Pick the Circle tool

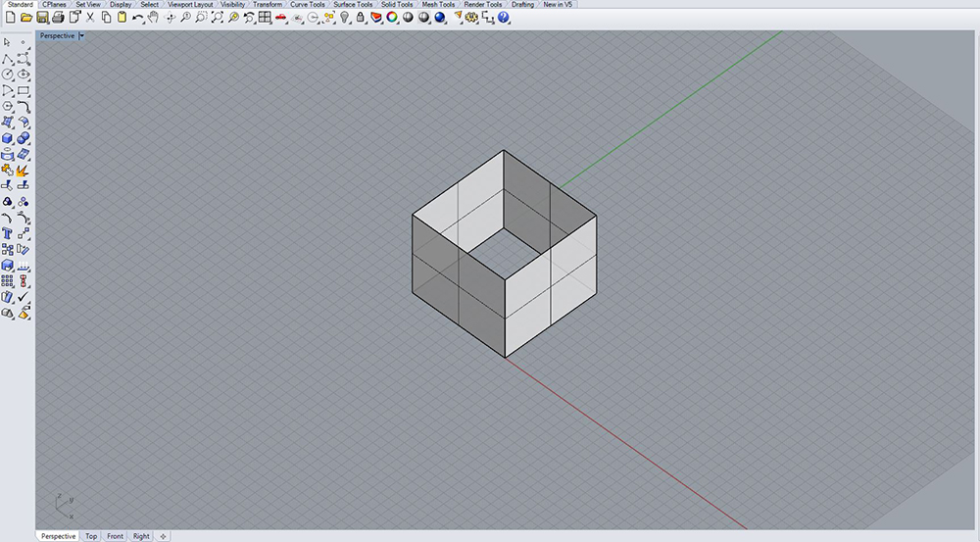7,74
